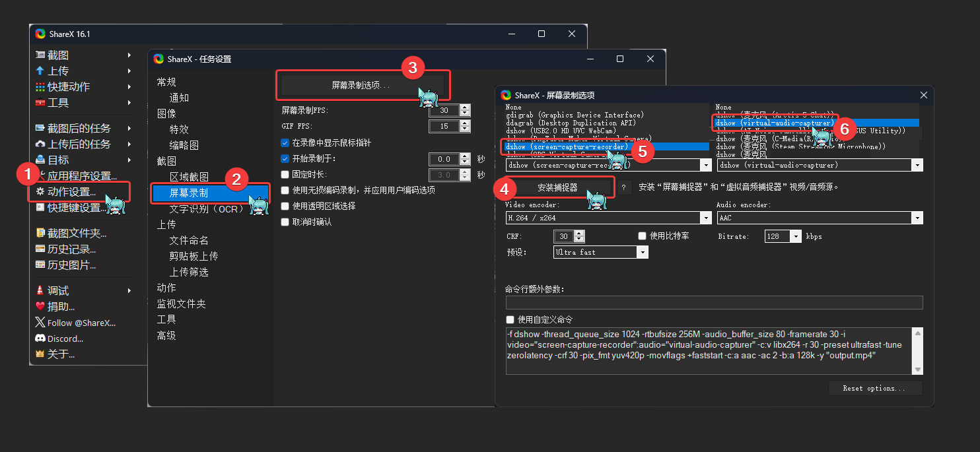Click the custom command scrollbar down arrow
Image resolution: width=980 pixels, height=452 pixels.
click(x=917, y=370)
